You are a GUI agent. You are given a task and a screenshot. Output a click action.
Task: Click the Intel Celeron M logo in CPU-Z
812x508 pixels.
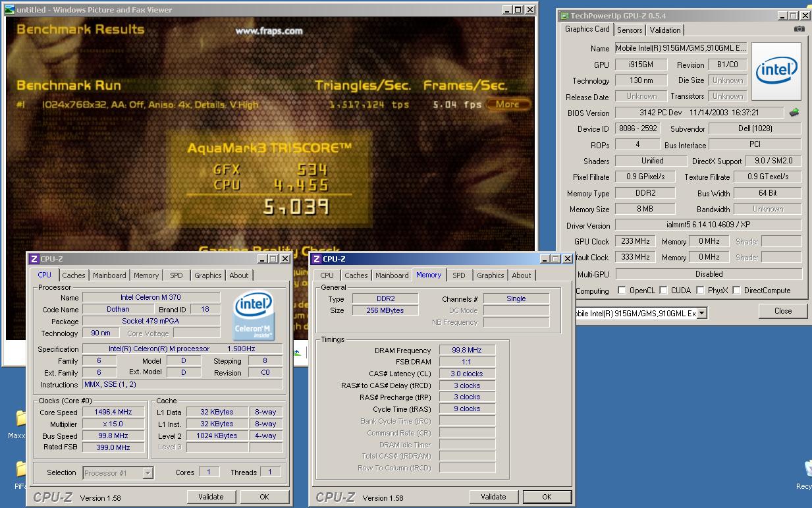point(255,316)
